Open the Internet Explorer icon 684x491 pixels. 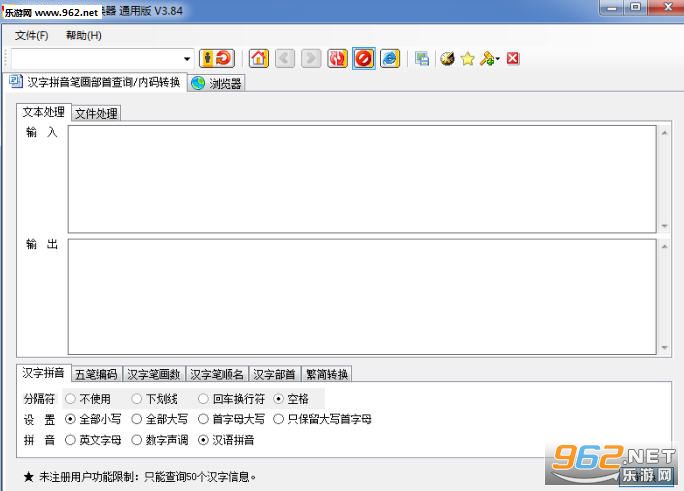pyautogui.click(x=390, y=58)
